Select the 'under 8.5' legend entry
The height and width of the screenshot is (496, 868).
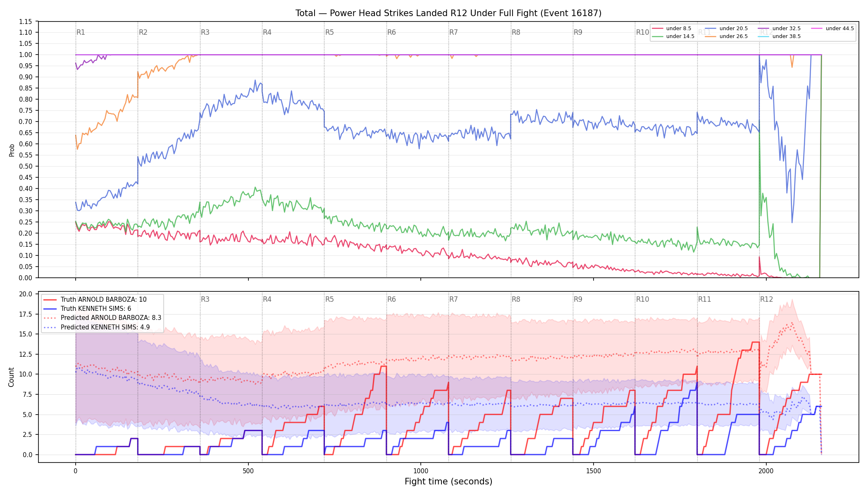(672, 29)
